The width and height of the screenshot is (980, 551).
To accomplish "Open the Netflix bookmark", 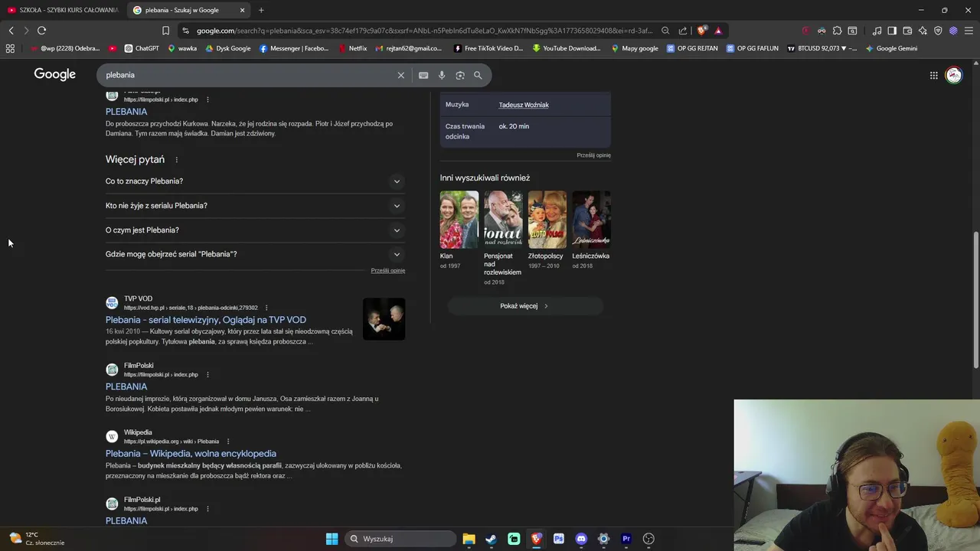I will pyautogui.click(x=352, y=48).
